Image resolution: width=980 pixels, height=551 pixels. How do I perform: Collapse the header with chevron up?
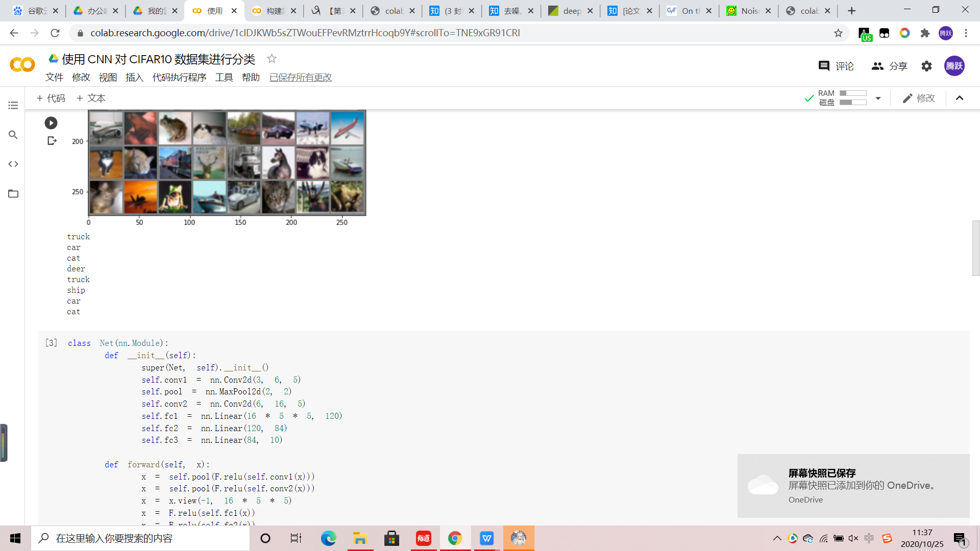960,98
